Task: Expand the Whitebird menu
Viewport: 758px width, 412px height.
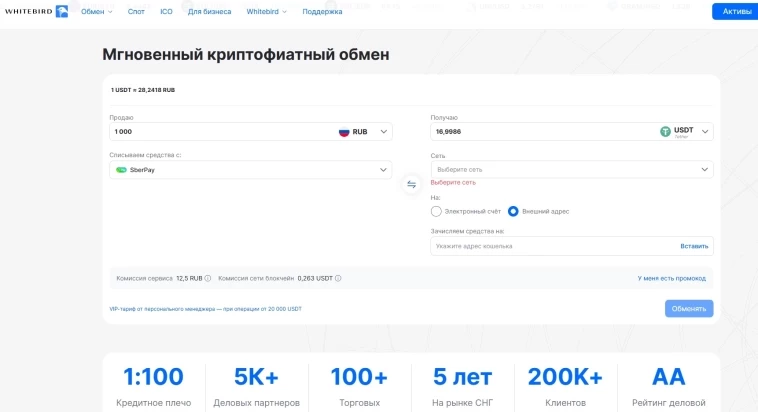Action: pos(266,12)
